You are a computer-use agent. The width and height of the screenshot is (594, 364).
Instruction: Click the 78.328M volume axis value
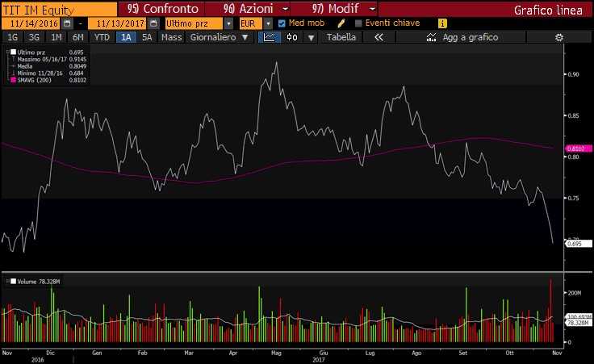(579, 323)
